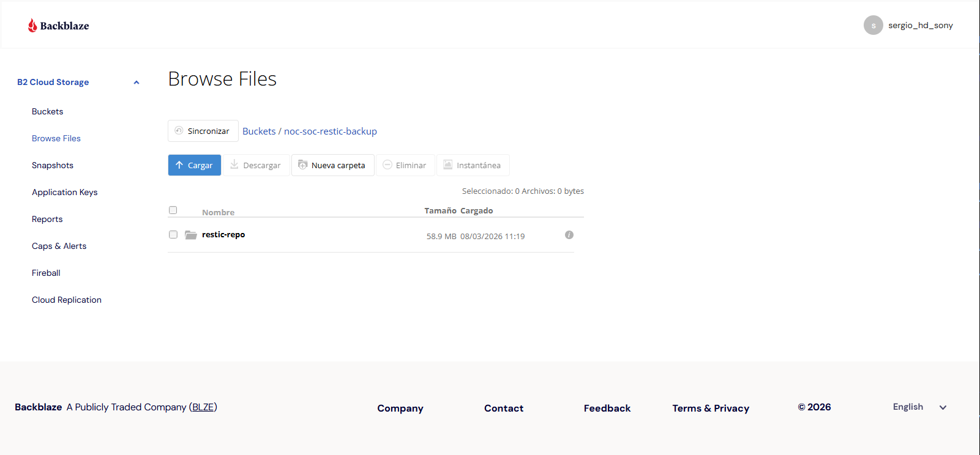The width and height of the screenshot is (980, 455).
Task: Create a folder with Nueva carpeta
Action: click(333, 165)
